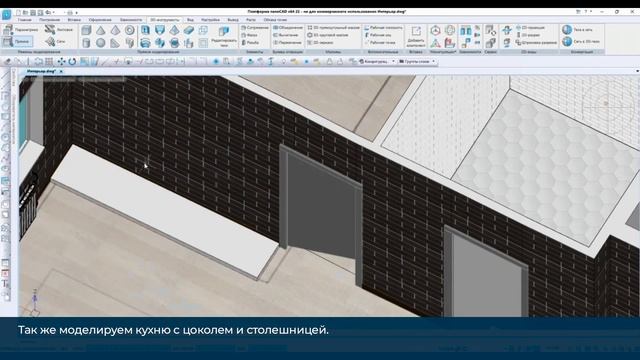The width and height of the screenshot is (640, 360).
Task: Open the nanoCAD application menu button
Action: point(7,15)
